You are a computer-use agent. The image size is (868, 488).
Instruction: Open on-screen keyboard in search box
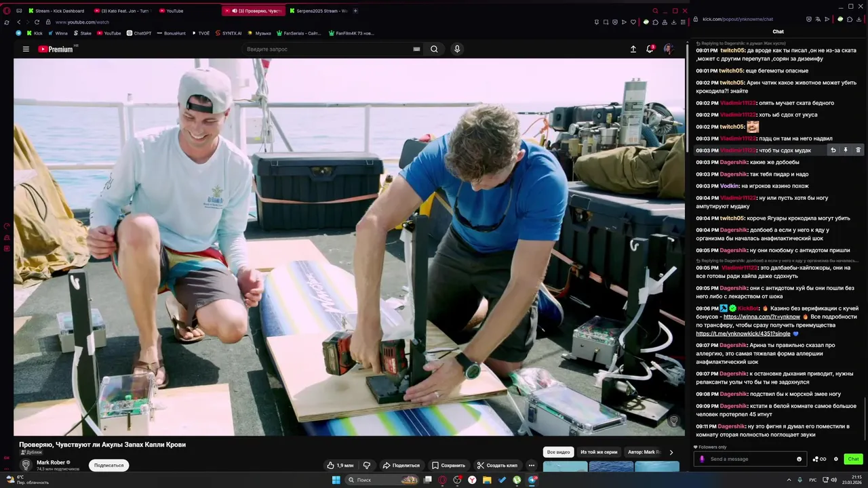(416, 49)
